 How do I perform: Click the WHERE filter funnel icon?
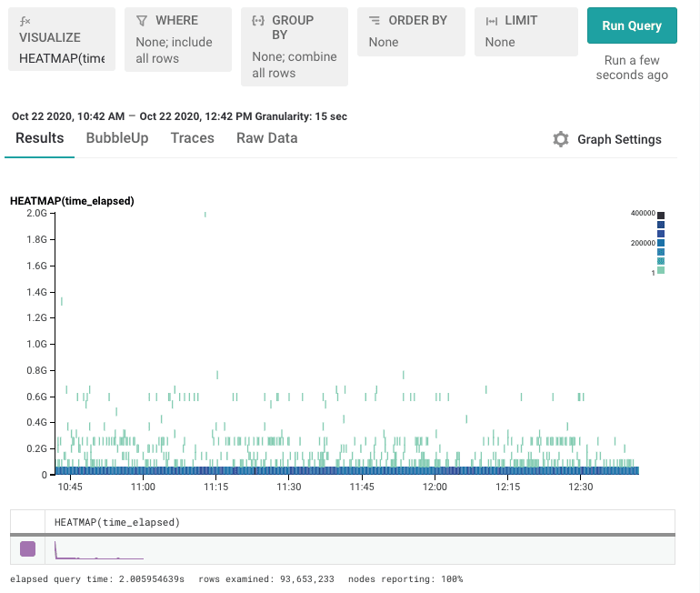click(x=141, y=20)
